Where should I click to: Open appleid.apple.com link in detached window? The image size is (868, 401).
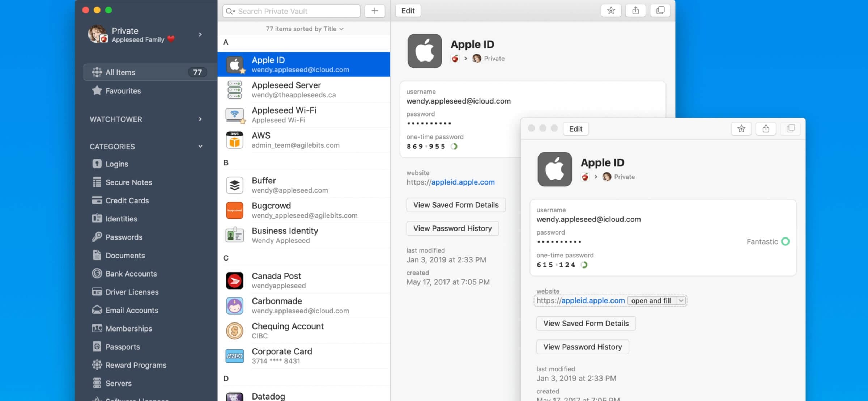593,300
